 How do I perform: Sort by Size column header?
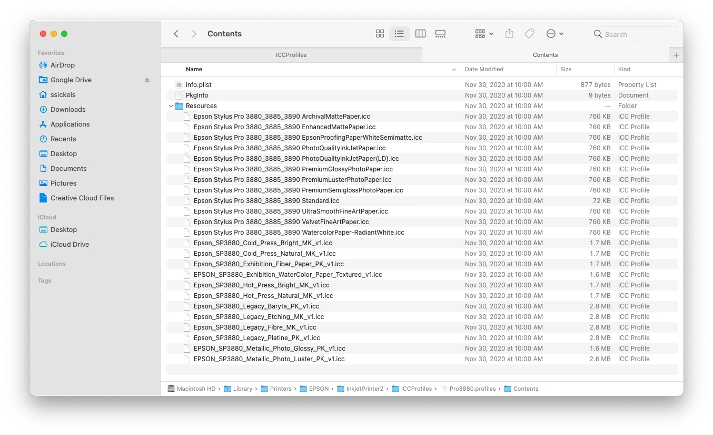click(566, 69)
